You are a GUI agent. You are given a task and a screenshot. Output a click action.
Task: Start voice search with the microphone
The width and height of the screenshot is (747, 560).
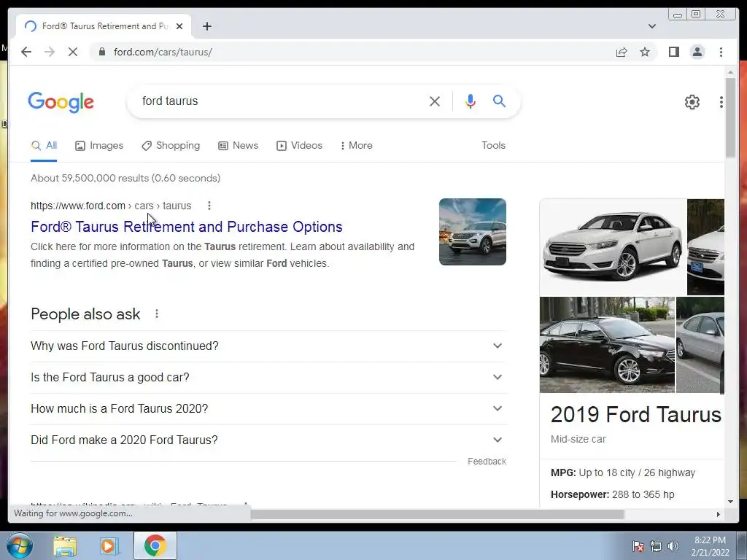click(x=471, y=101)
